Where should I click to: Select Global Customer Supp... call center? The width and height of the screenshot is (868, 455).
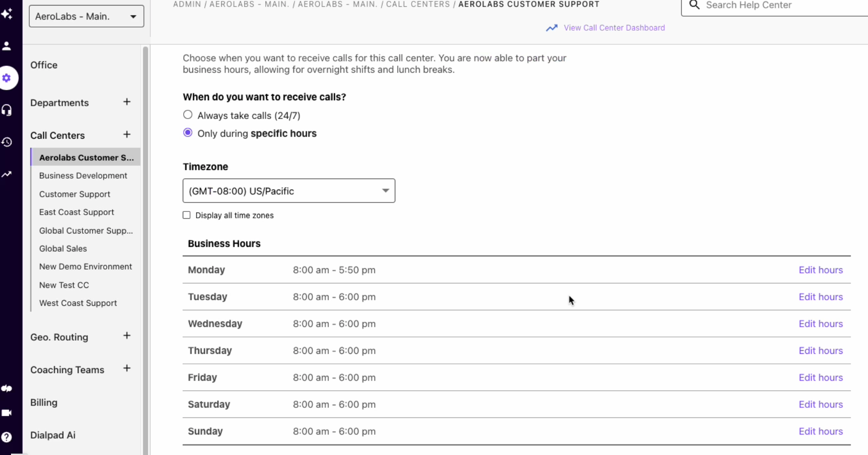pos(86,231)
